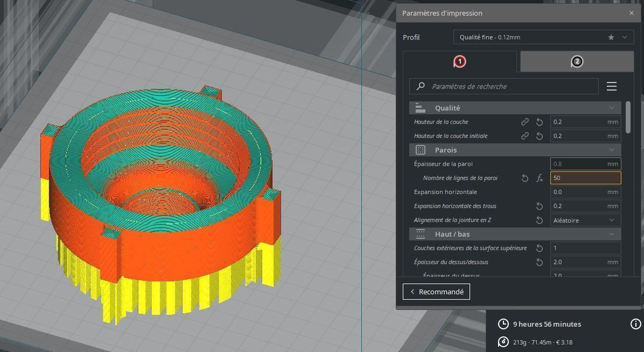Edit the Hauteur de la couche field
Viewport: 644px width, 352px height.
[585, 122]
